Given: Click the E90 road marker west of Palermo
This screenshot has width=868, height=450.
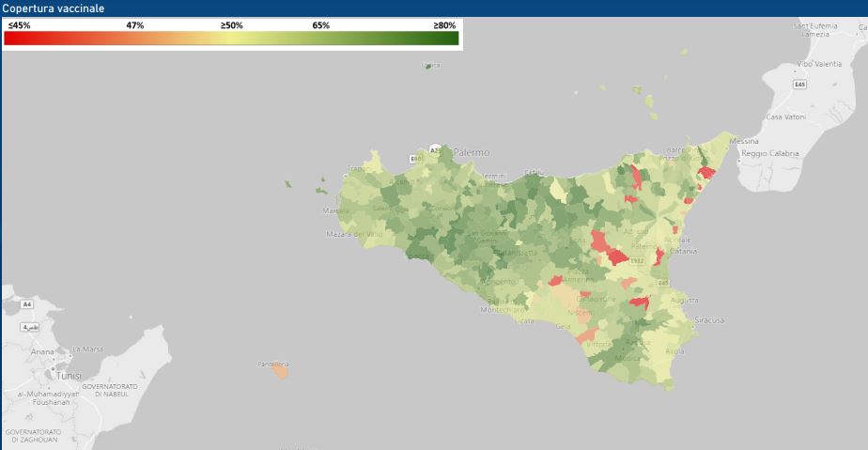Looking at the screenshot, I should pyautogui.click(x=415, y=160).
